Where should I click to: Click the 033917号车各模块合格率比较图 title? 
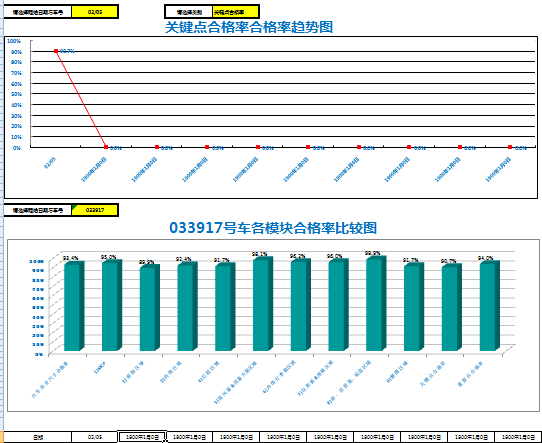click(x=273, y=228)
